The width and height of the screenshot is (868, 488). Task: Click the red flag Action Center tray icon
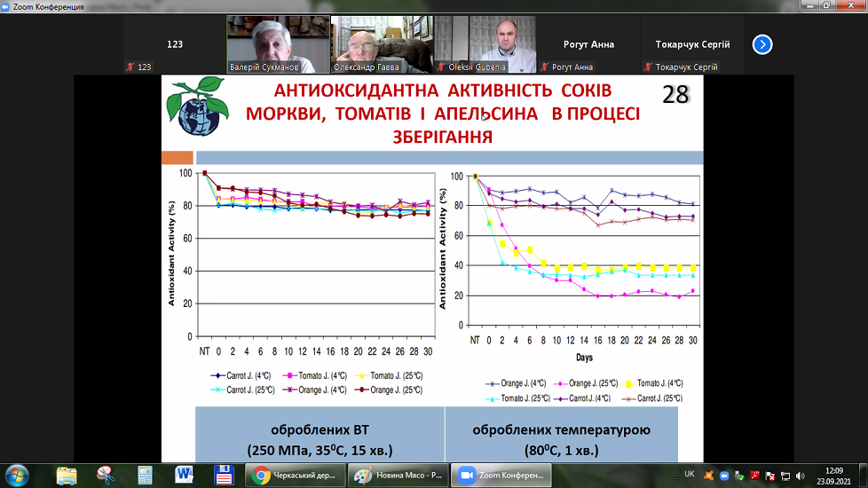tap(769, 476)
